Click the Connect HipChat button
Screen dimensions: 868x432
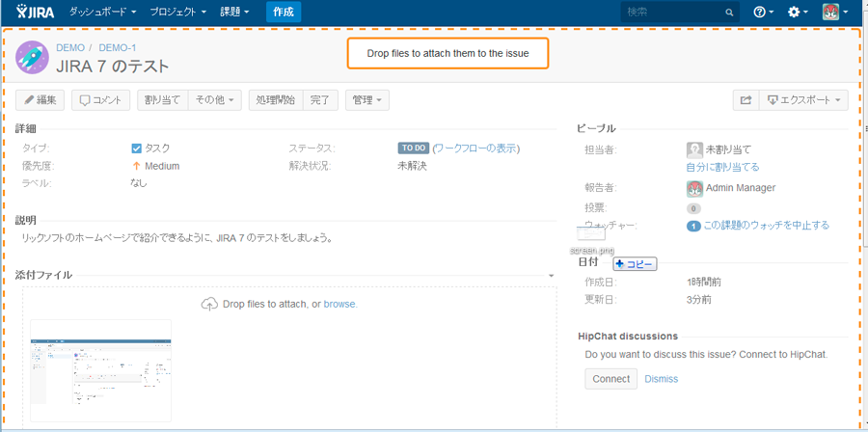tap(611, 379)
